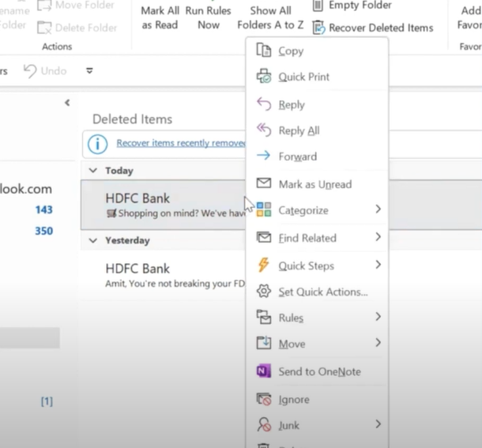The width and height of the screenshot is (482, 448).
Task: Collapse the Yesterday group
Action: click(92, 240)
